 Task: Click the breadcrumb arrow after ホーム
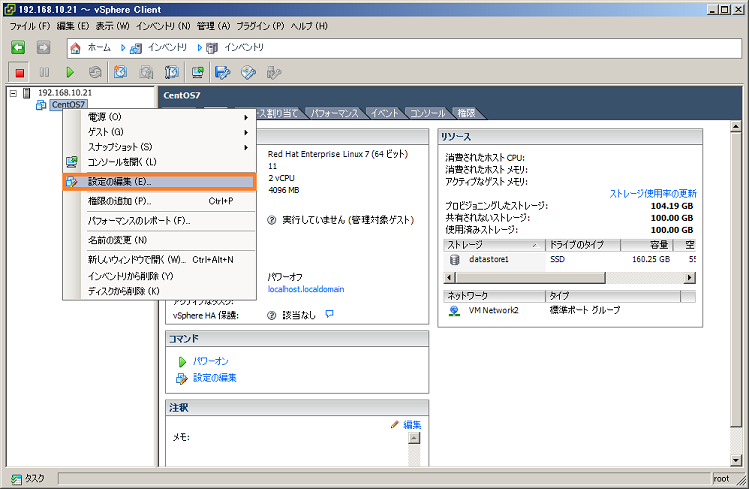[x=123, y=48]
